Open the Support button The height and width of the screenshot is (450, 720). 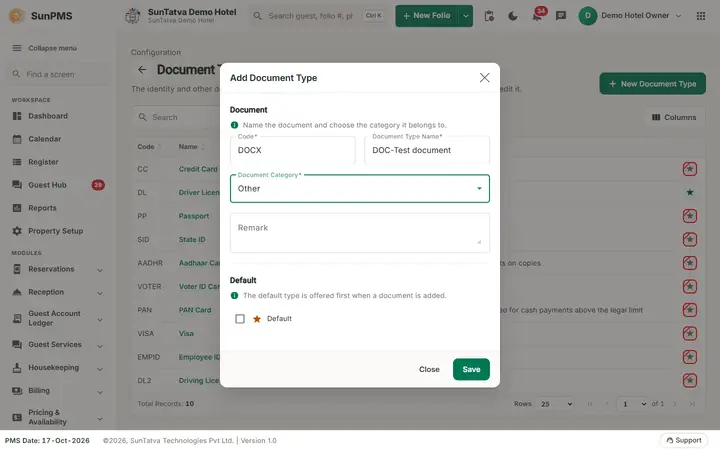point(684,440)
